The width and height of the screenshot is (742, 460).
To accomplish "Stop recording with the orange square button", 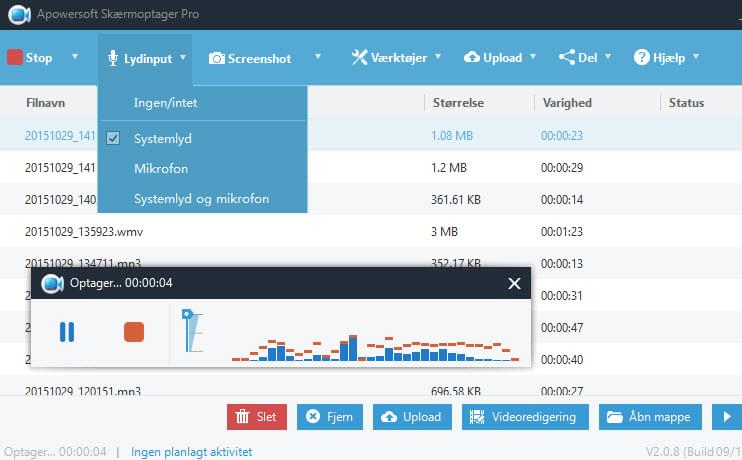I will click(x=134, y=332).
